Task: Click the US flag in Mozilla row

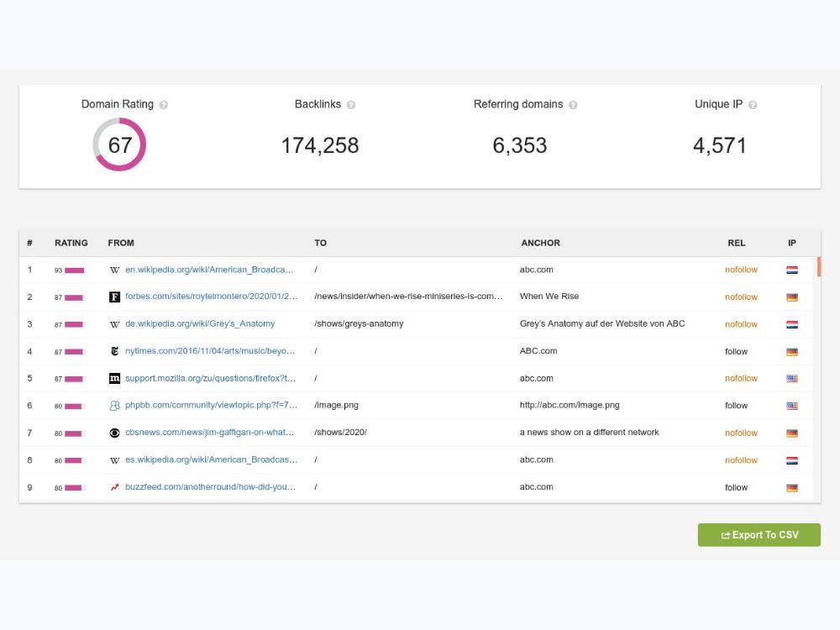Action: point(792,379)
